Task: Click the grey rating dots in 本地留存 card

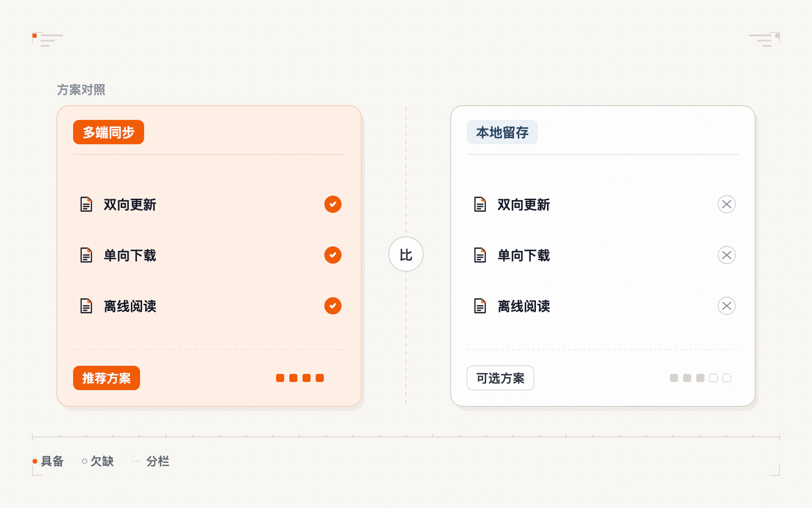Action: tap(700, 378)
